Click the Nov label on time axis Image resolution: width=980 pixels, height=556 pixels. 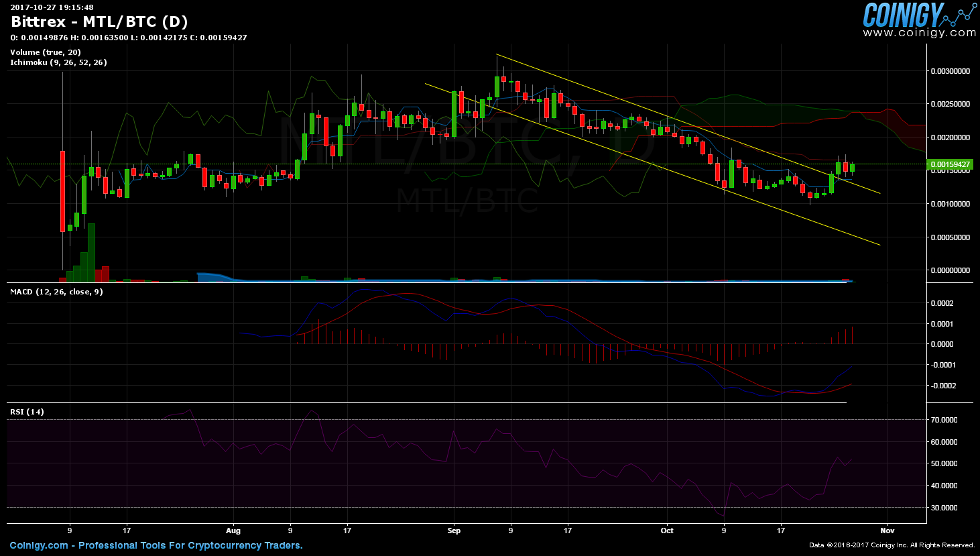coord(887,531)
